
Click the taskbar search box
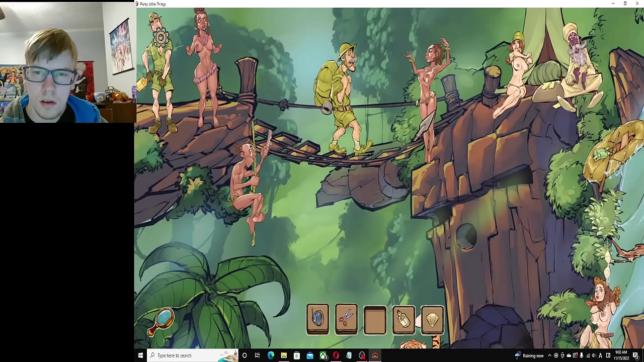coord(192,355)
